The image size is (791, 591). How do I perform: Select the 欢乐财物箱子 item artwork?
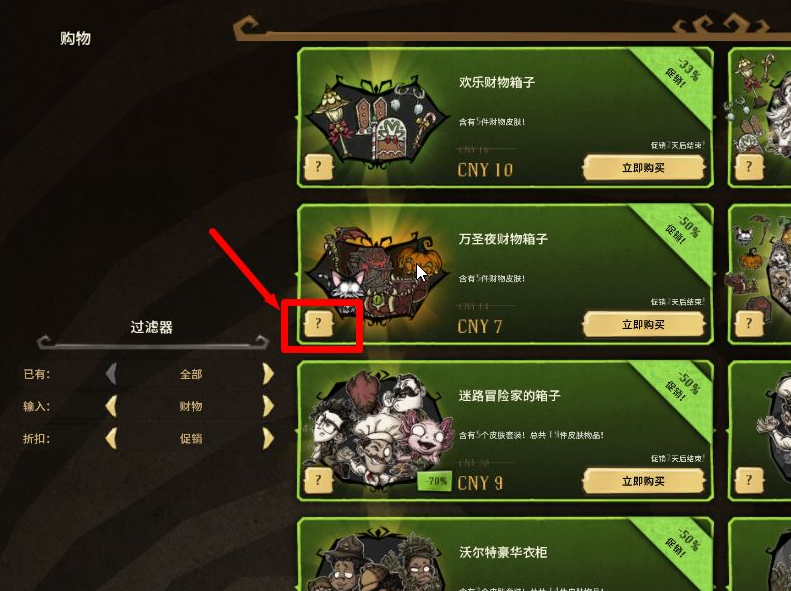pyautogui.click(x=376, y=119)
